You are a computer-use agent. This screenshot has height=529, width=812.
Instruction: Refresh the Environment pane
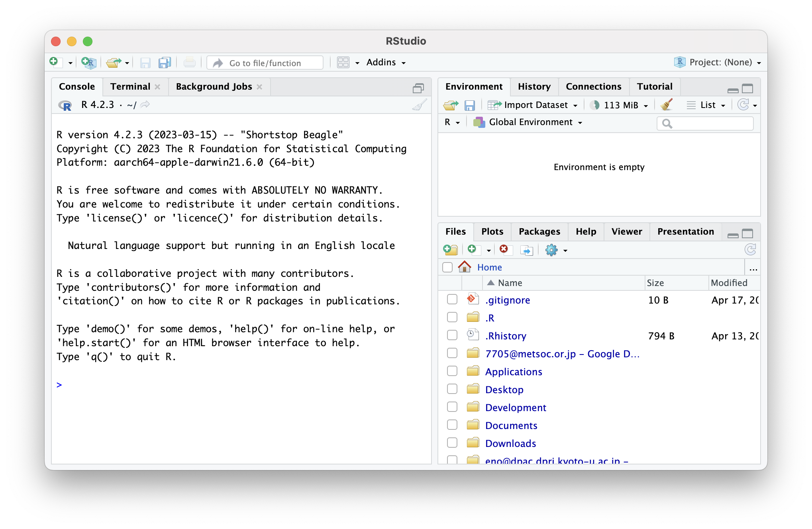(743, 105)
